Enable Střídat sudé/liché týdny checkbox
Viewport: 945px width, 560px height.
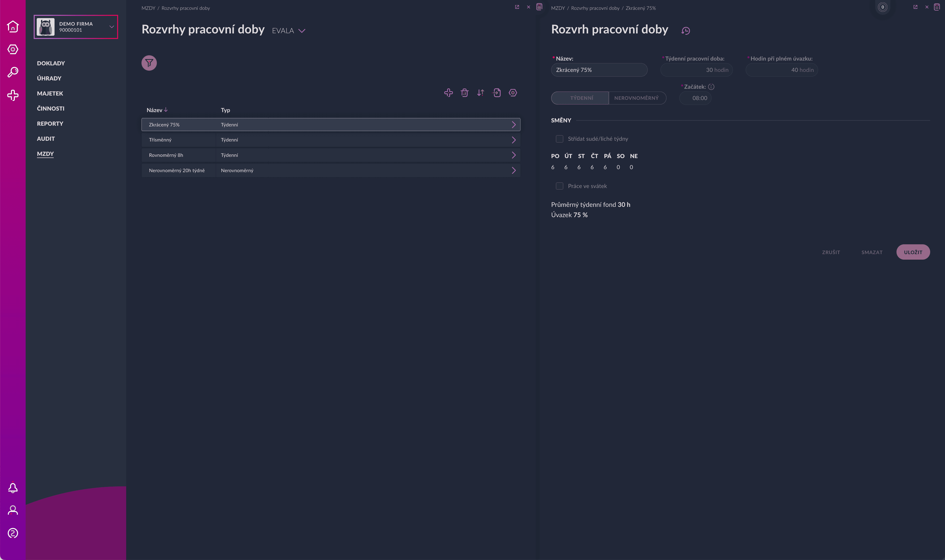(x=559, y=139)
